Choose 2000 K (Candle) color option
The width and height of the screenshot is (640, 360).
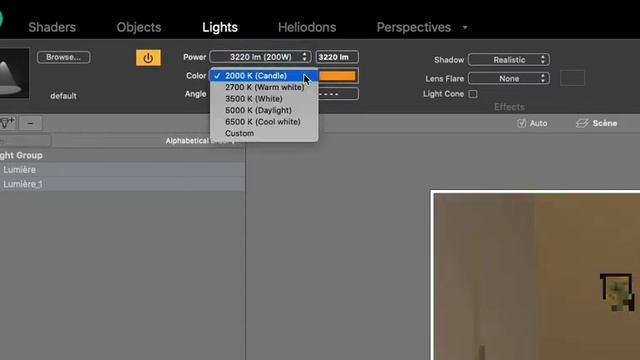[x=264, y=76]
